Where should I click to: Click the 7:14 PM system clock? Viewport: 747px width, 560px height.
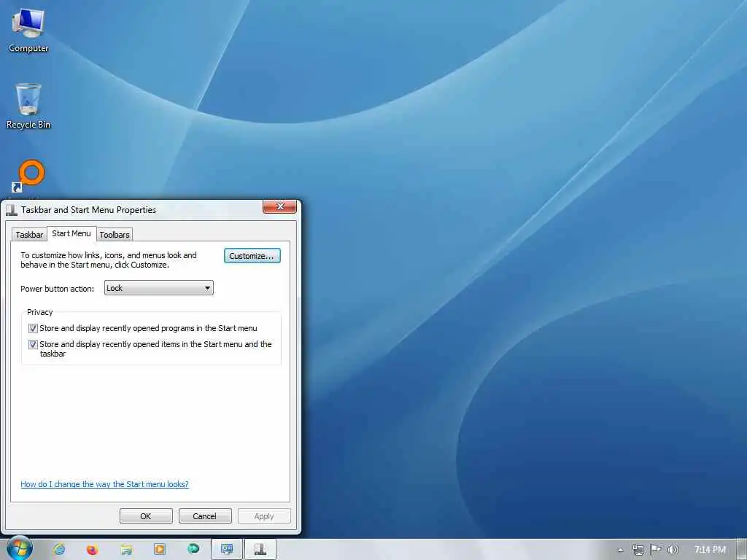point(710,550)
